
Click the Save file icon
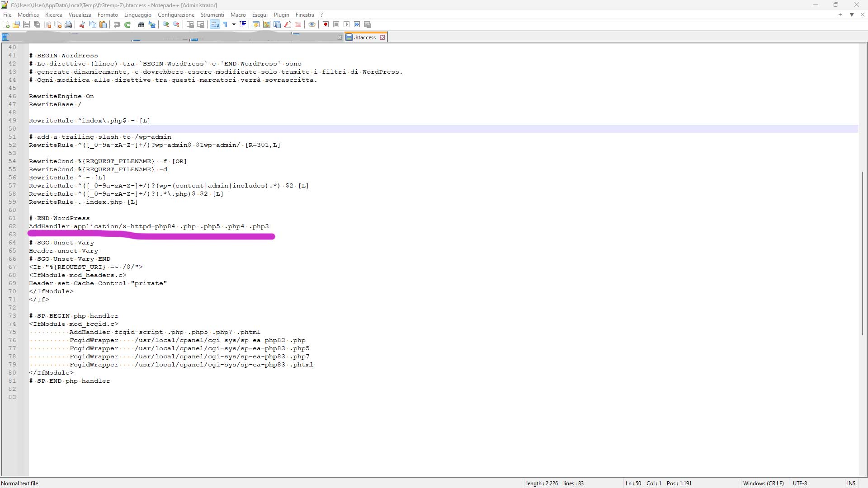[x=27, y=24]
